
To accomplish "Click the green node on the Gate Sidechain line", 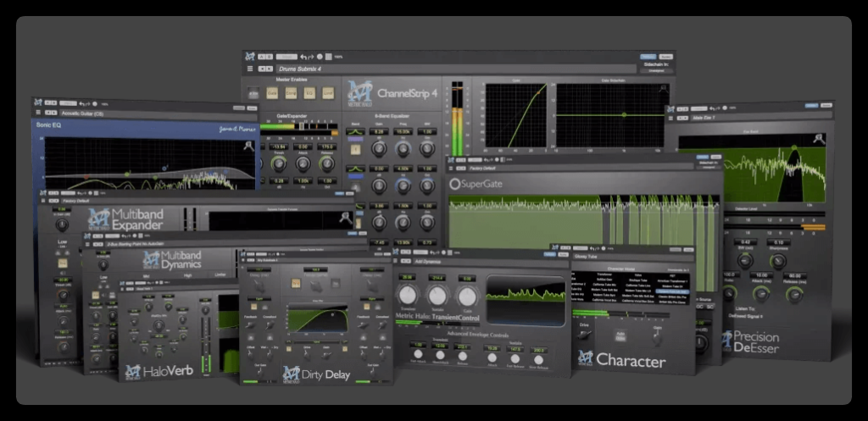I will [624, 115].
